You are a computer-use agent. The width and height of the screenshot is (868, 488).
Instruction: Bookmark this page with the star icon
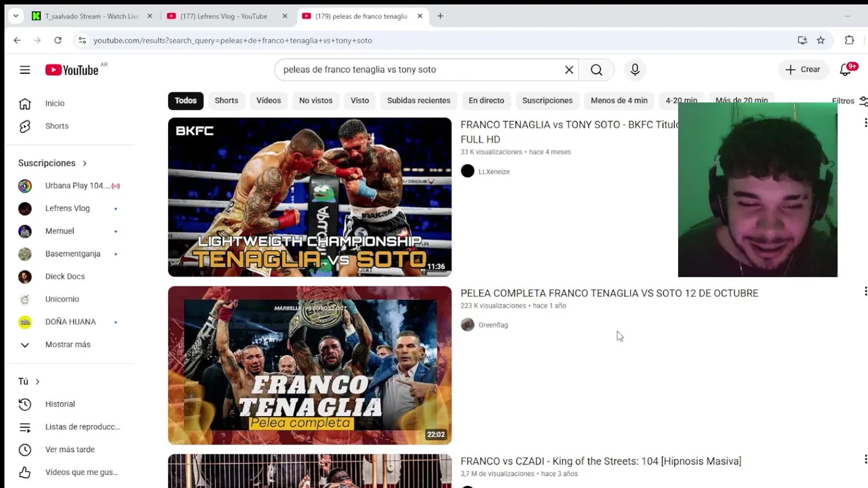pyautogui.click(x=821, y=41)
